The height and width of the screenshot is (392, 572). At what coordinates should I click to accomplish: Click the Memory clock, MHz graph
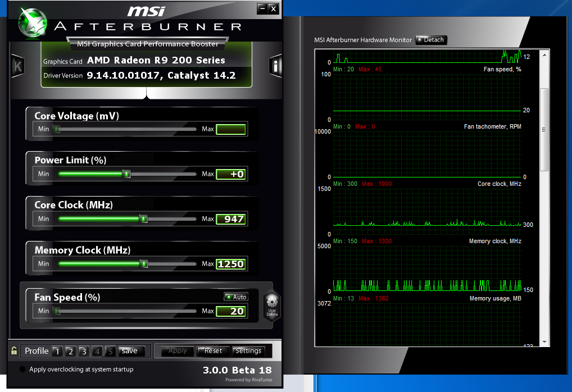[x=427, y=269]
